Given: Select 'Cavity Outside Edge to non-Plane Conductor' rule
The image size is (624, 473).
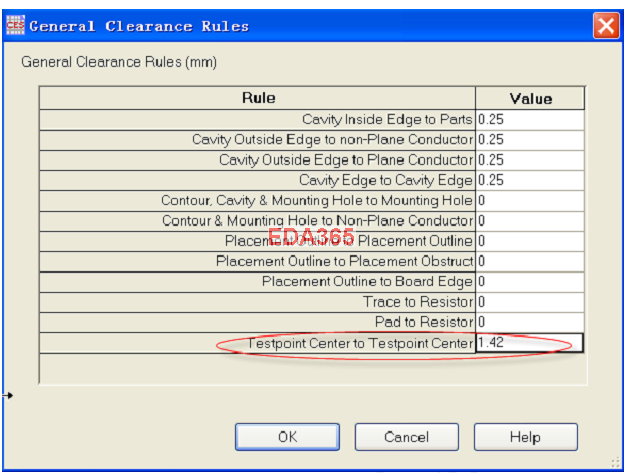Looking at the screenshot, I should pyautogui.click(x=257, y=140).
